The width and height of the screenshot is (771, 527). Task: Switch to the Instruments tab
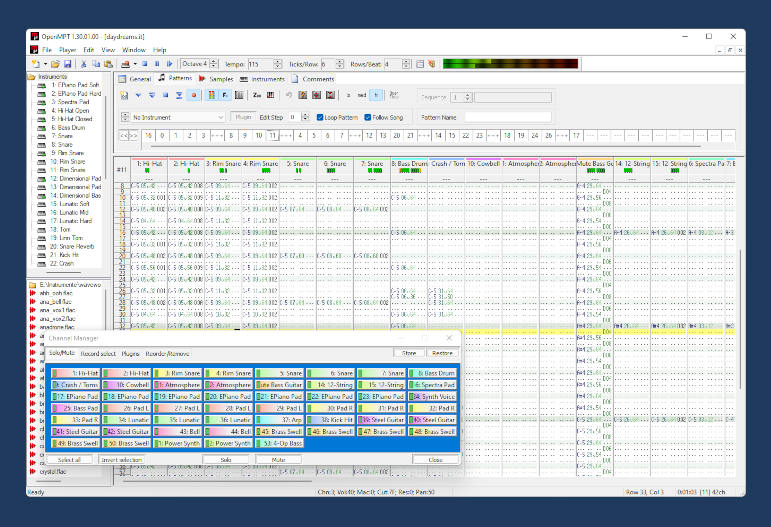click(263, 79)
